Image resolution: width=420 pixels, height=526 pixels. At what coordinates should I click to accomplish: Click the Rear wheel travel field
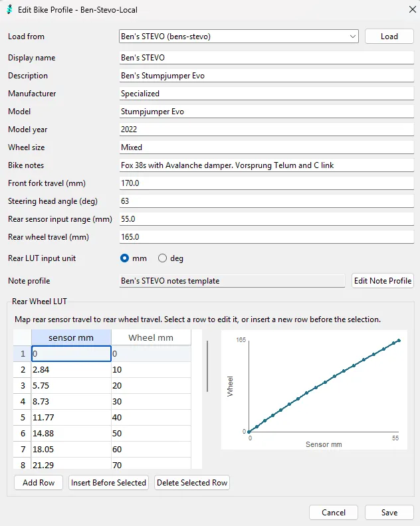pos(266,237)
